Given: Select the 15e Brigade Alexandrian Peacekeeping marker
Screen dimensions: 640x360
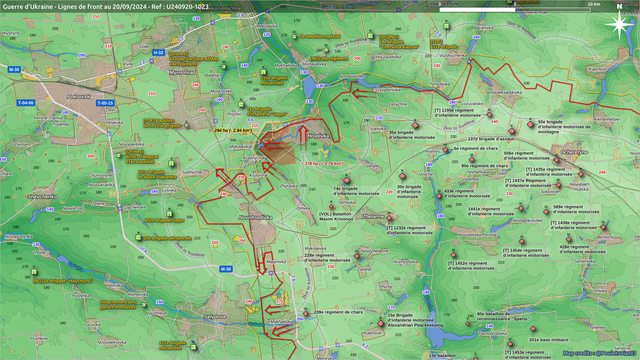Looking at the screenshot, I should tap(381, 324).
